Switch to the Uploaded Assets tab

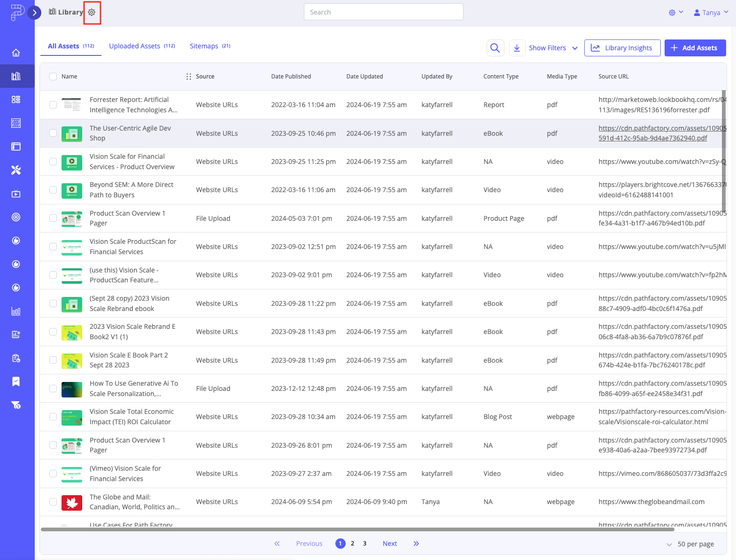click(x=135, y=46)
